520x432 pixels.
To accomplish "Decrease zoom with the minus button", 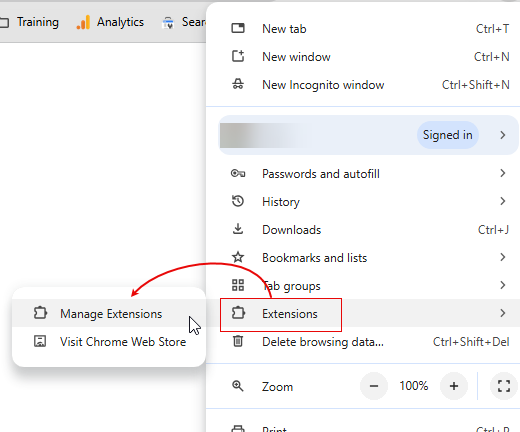I will pos(374,386).
